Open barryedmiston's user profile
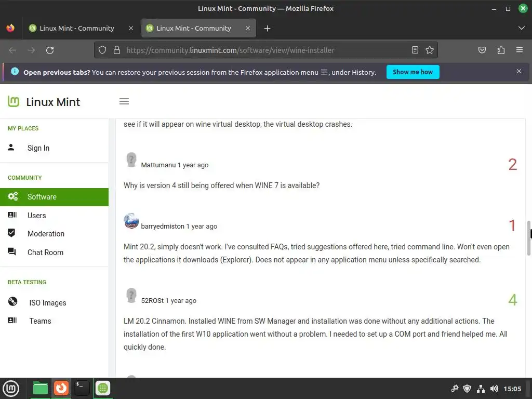The height and width of the screenshot is (399, 532). tap(163, 227)
